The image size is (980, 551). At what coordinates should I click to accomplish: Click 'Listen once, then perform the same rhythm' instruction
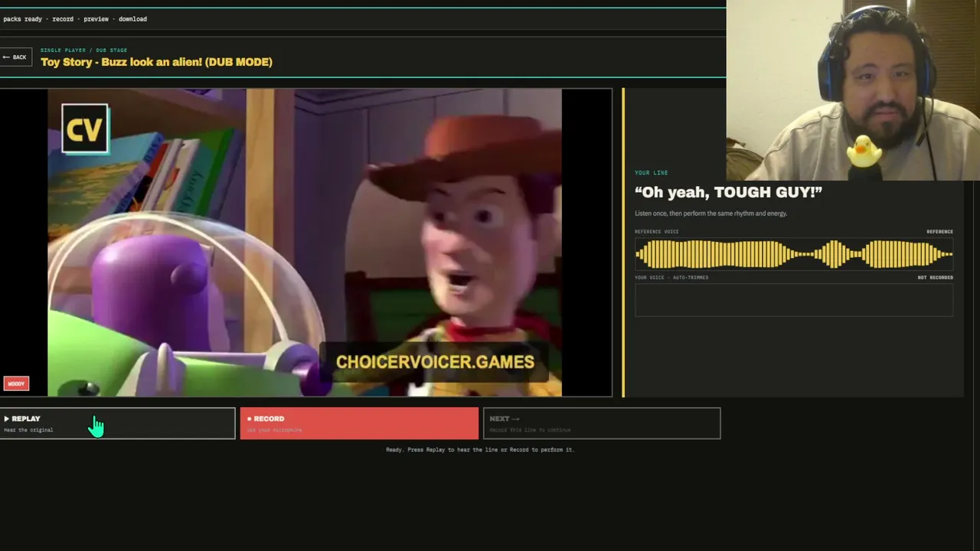click(x=710, y=214)
